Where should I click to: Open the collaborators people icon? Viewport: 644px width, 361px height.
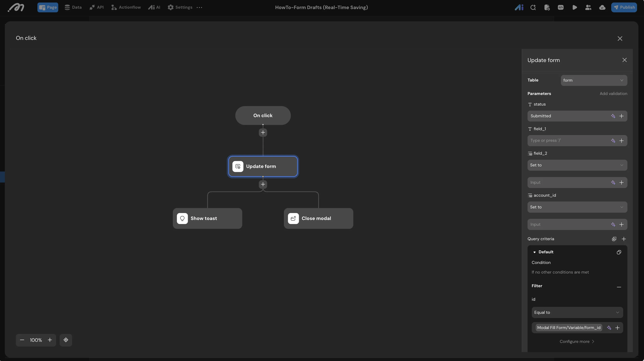(588, 8)
